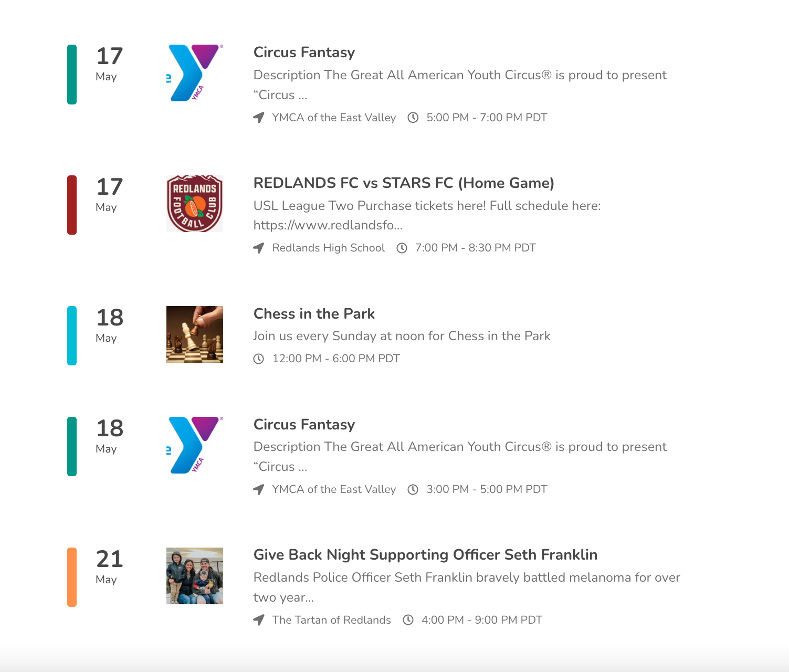Open REDLANDS FC vs STARS FC event title

click(x=404, y=183)
